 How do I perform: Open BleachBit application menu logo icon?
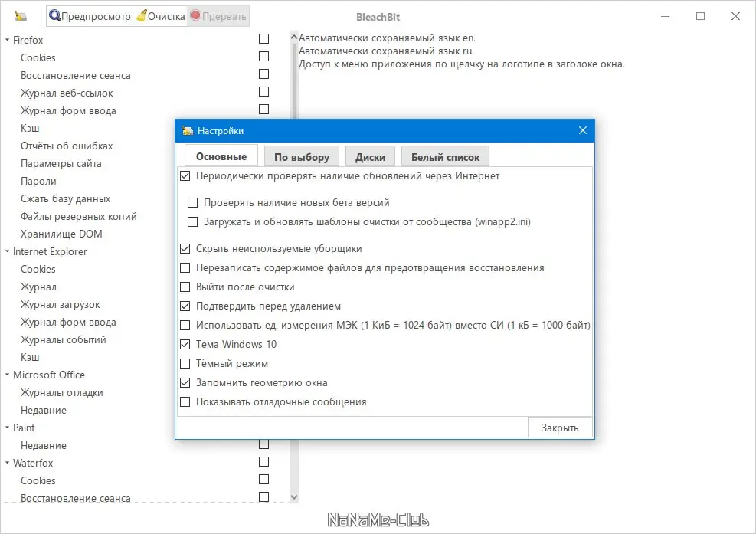20,16
